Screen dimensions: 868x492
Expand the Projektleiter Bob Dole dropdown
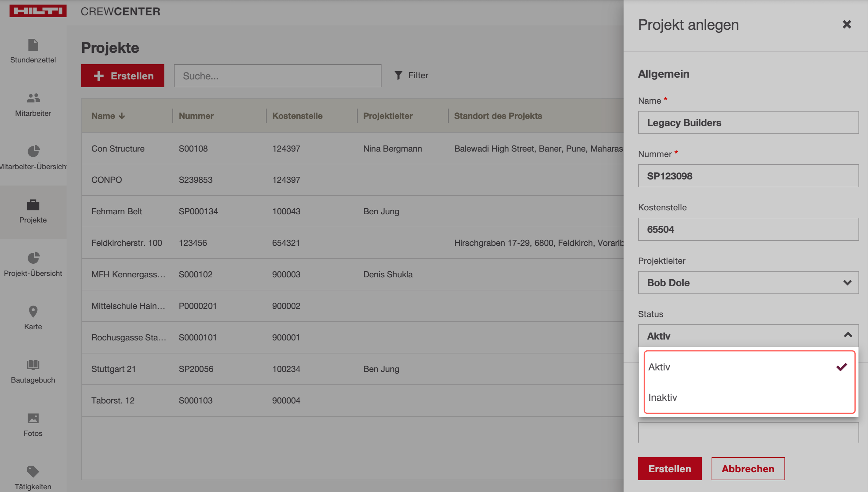847,283
